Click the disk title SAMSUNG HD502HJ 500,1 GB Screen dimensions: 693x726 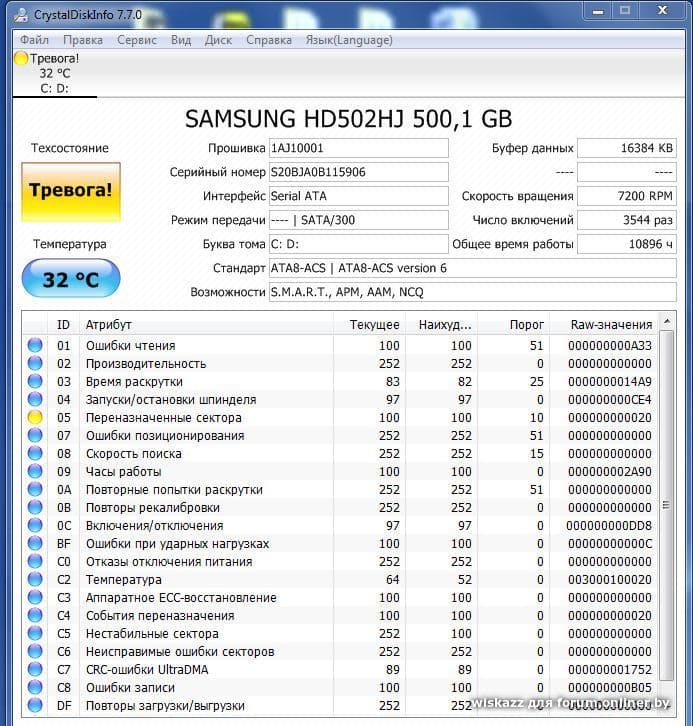tap(349, 119)
